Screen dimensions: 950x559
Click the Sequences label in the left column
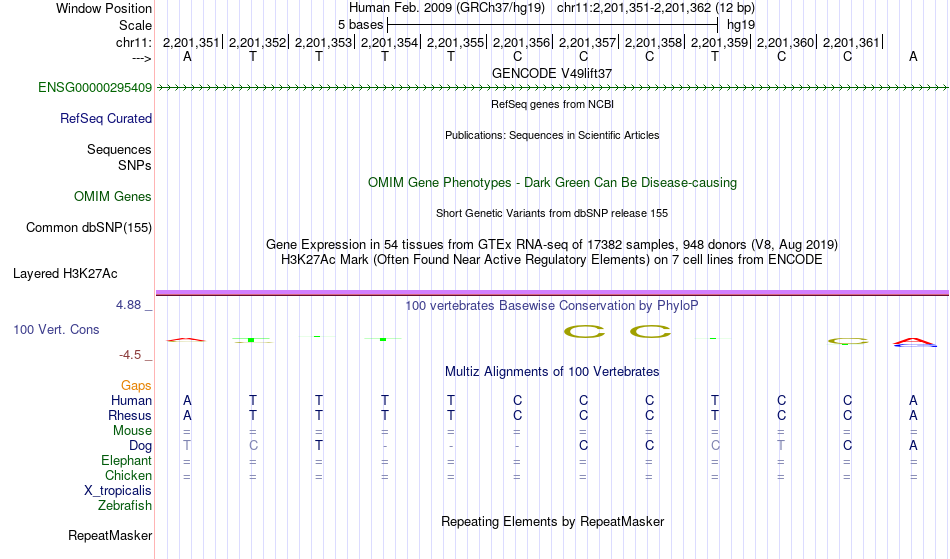click(x=119, y=150)
